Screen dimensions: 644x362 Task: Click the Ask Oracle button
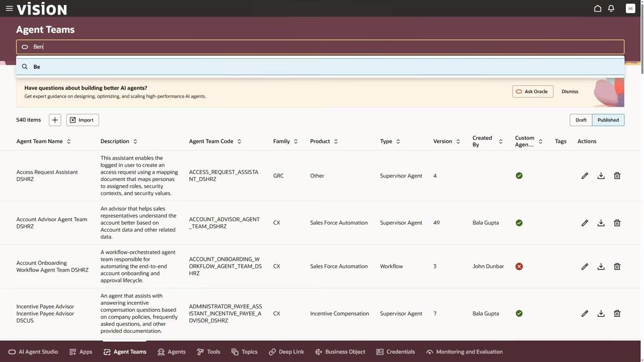point(533,92)
